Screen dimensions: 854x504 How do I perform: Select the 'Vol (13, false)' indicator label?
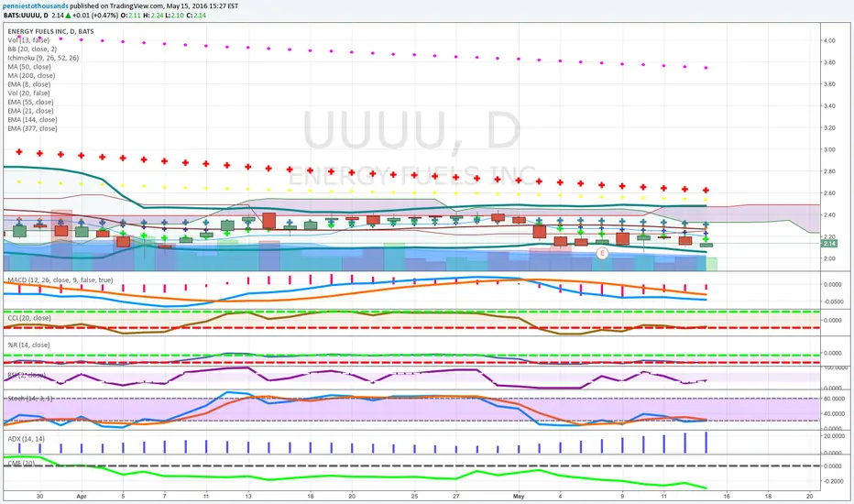click(28, 40)
